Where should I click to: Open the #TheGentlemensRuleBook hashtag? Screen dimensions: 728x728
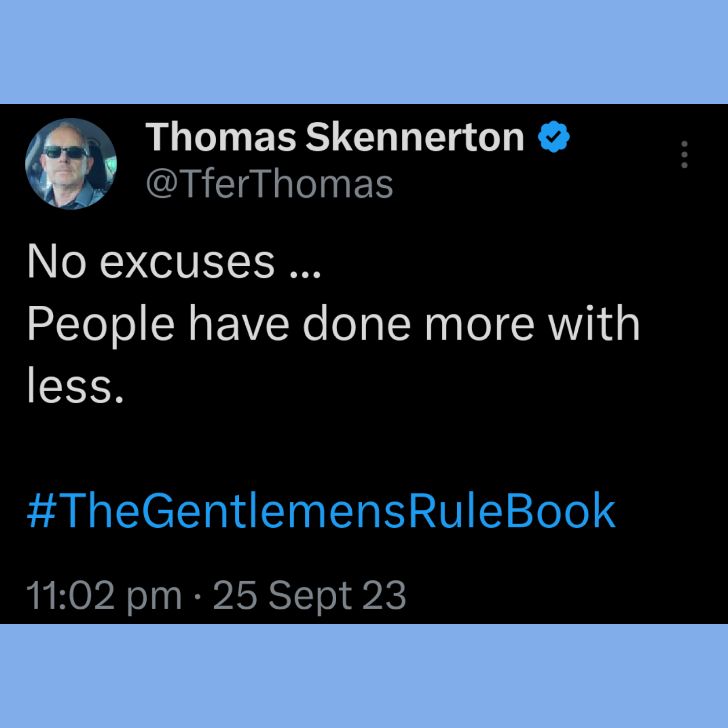pyautogui.click(x=321, y=511)
